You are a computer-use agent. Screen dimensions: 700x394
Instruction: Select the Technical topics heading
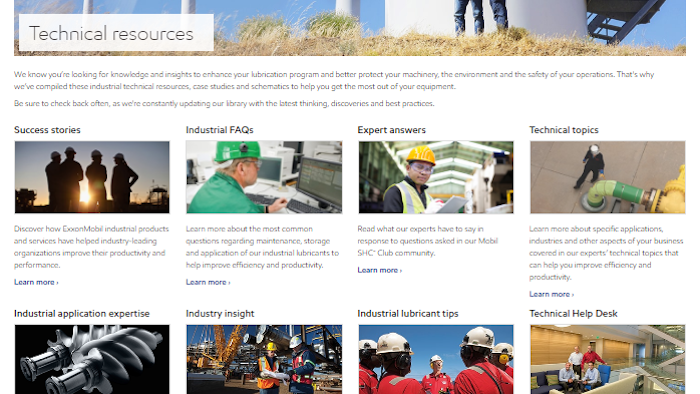pos(564,130)
